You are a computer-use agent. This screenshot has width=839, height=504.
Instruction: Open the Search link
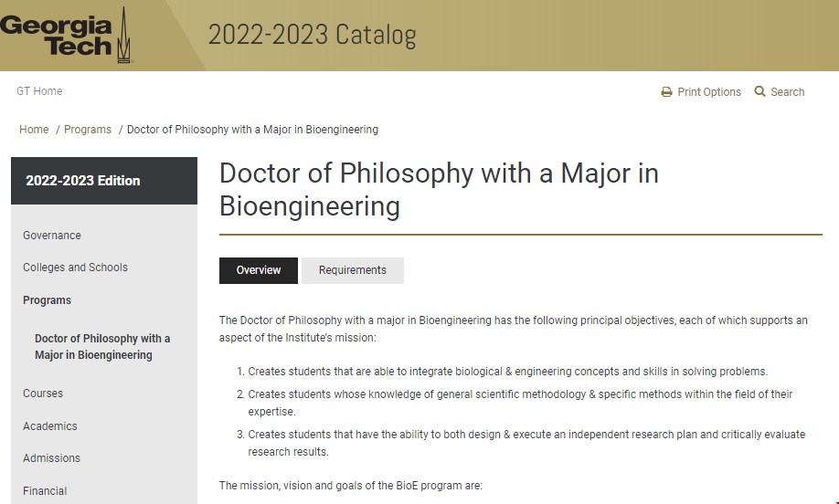787,92
